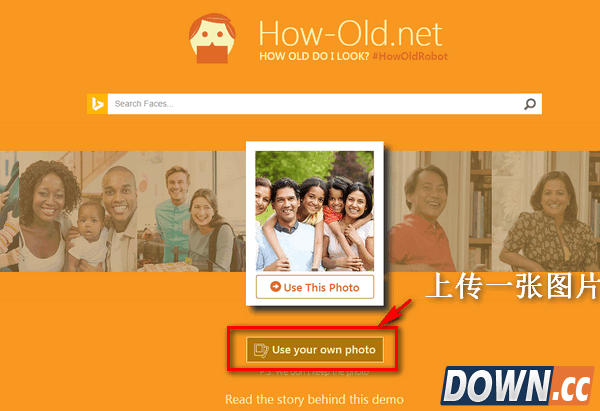Select the man in teal shirt photo
Viewport: 600px width, 411px height.
191,211
